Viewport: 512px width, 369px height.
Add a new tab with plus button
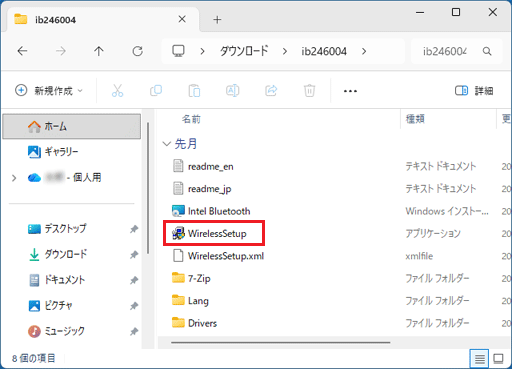point(217,20)
